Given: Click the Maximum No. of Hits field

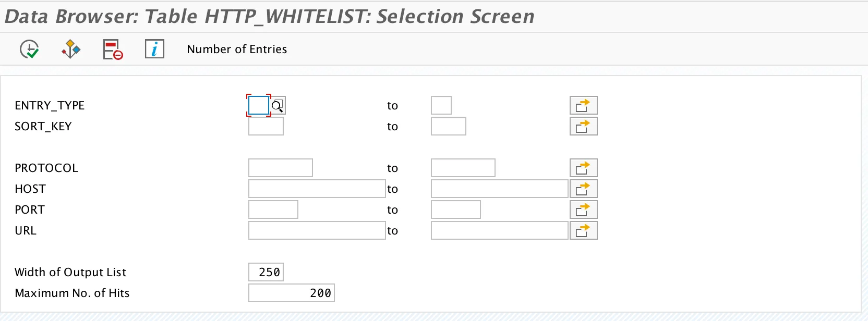Looking at the screenshot, I should pos(291,293).
